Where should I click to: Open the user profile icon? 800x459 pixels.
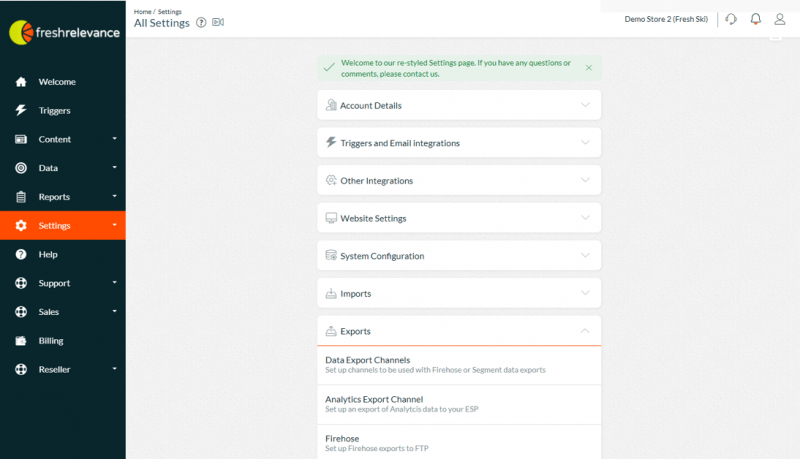[780, 19]
